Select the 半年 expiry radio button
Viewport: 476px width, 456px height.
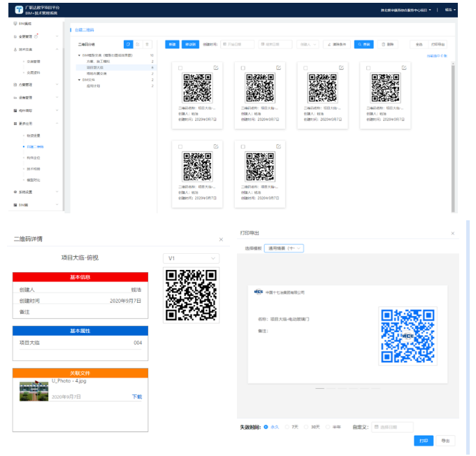pyautogui.click(x=328, y=427)
